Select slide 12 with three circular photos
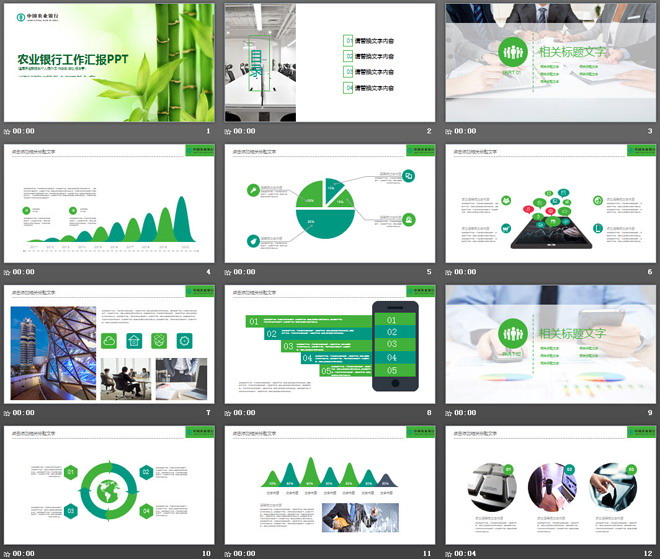This screenshot has height=559, width=660. coord(550,485)
